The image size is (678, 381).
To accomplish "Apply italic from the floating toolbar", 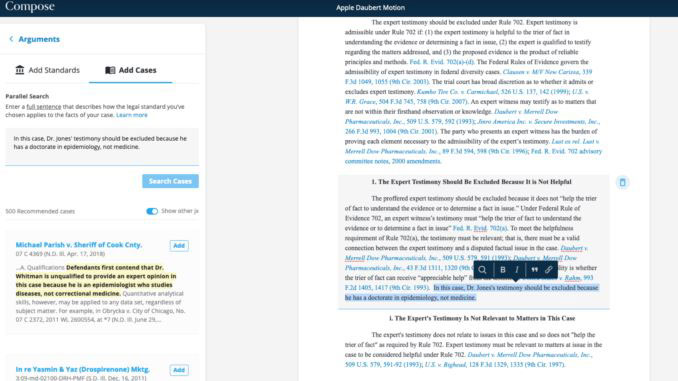I will pyautogui.click(x=517, y=270).
